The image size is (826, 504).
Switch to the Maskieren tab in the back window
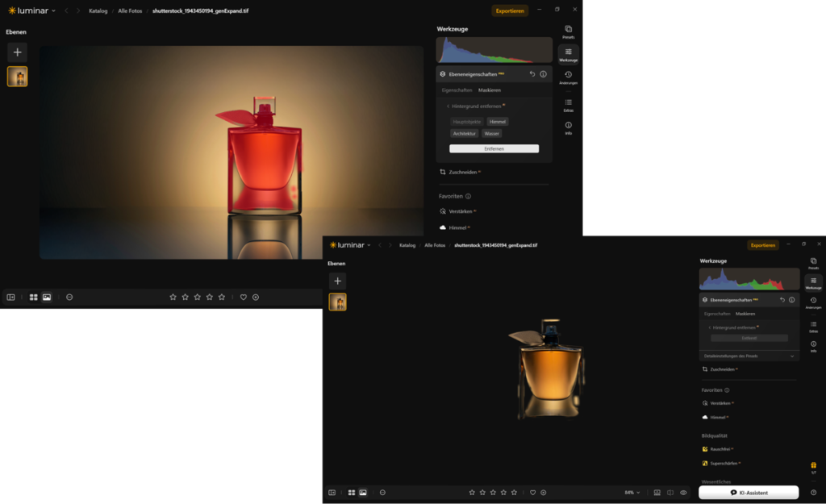click(x=490, y=90)
